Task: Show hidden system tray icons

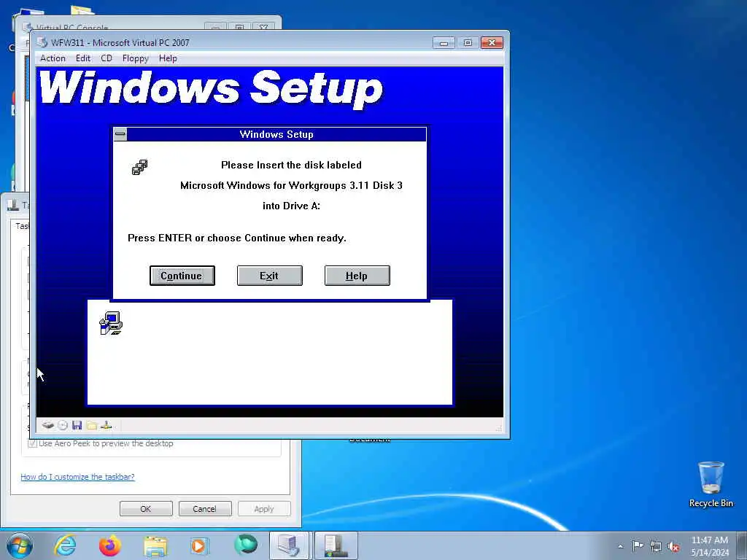Action: click(x=620, y=546)
